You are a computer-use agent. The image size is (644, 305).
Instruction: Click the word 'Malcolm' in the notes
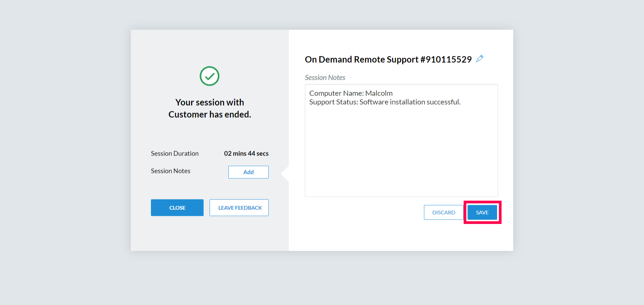pyautogui.click(x=379, y=93)
